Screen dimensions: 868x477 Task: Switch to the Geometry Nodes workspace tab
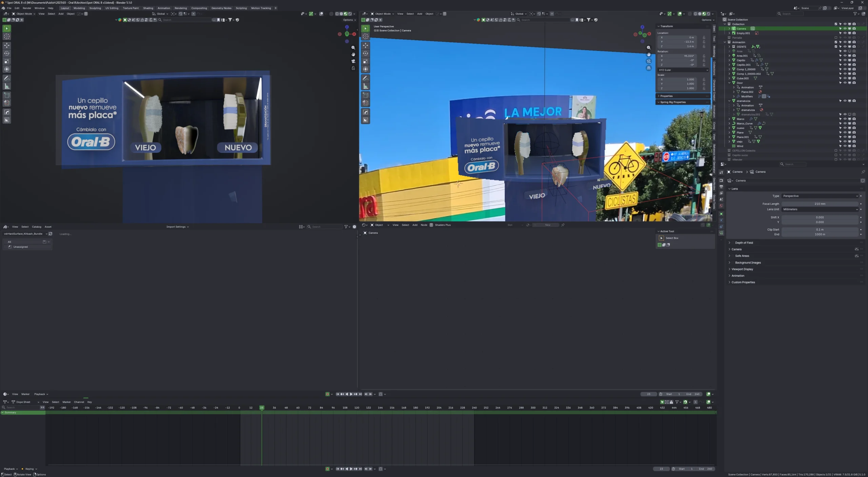(x=221, y=8)
